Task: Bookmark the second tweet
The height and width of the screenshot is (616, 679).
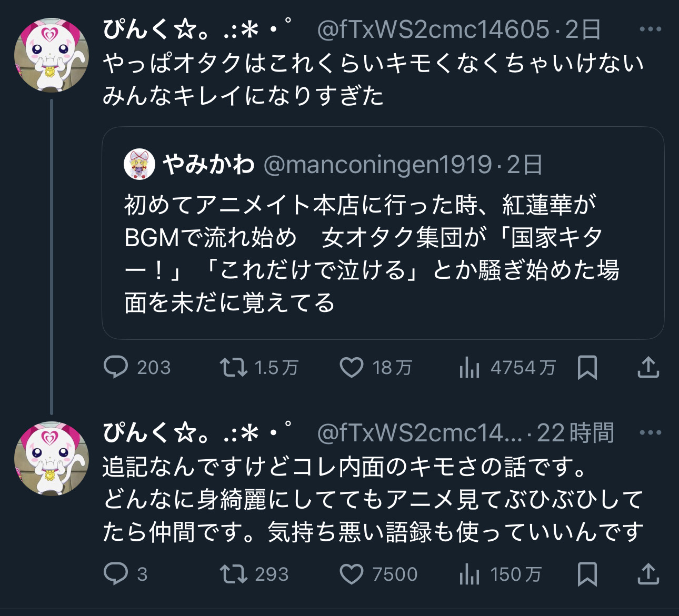Action: [587, 574]
